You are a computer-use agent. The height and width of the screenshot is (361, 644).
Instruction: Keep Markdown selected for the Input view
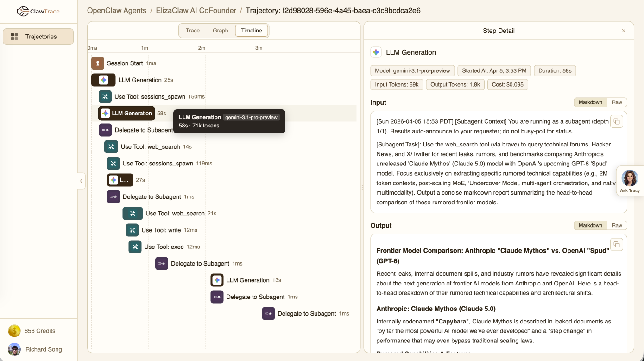(590, 102)
